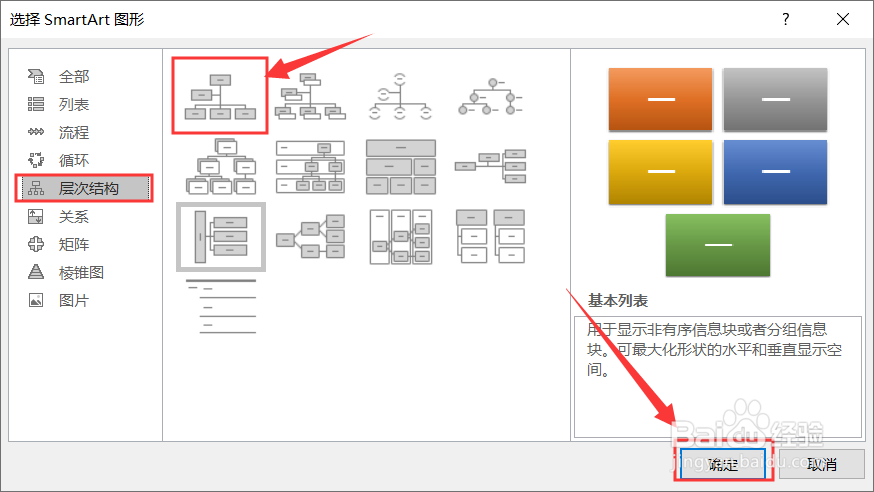Click the blue preview block
Image resolution: width=874 pixels, height=492 pixels.
pos(775,172)
